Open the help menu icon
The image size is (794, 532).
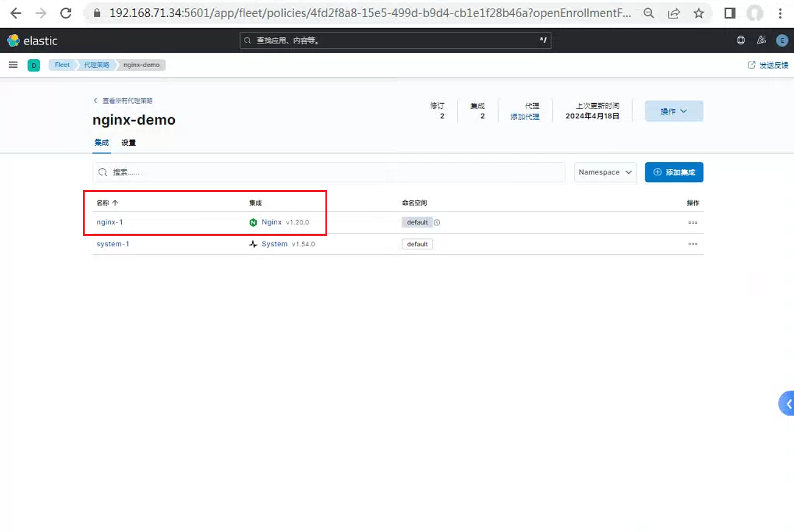(x=741, y=40)
